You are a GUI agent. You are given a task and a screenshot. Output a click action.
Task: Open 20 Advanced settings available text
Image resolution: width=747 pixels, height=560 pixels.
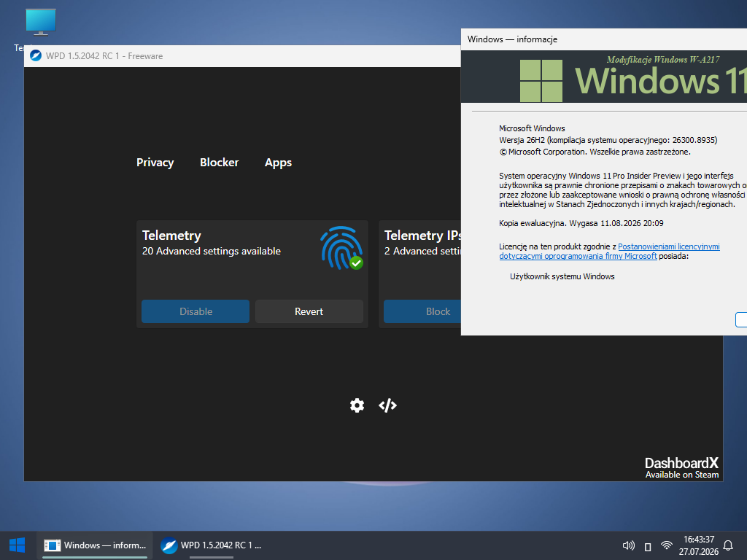212,251
